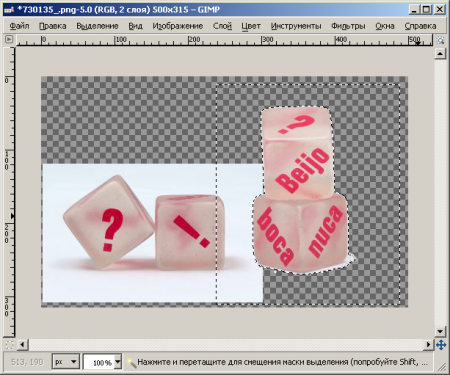Open the Слой menu

[x=222, y=26]
